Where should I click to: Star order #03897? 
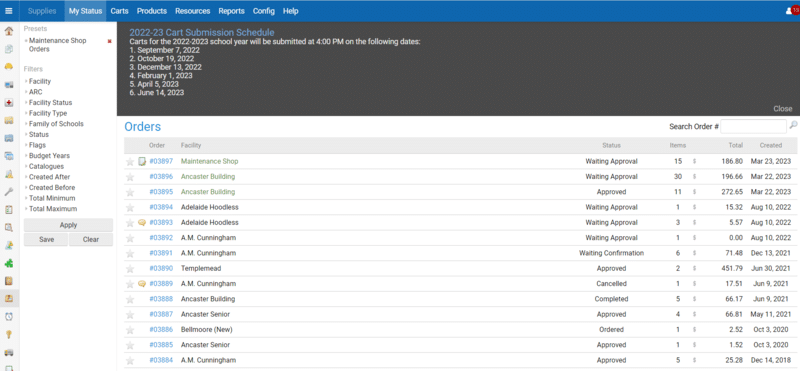tap(130, 162)
